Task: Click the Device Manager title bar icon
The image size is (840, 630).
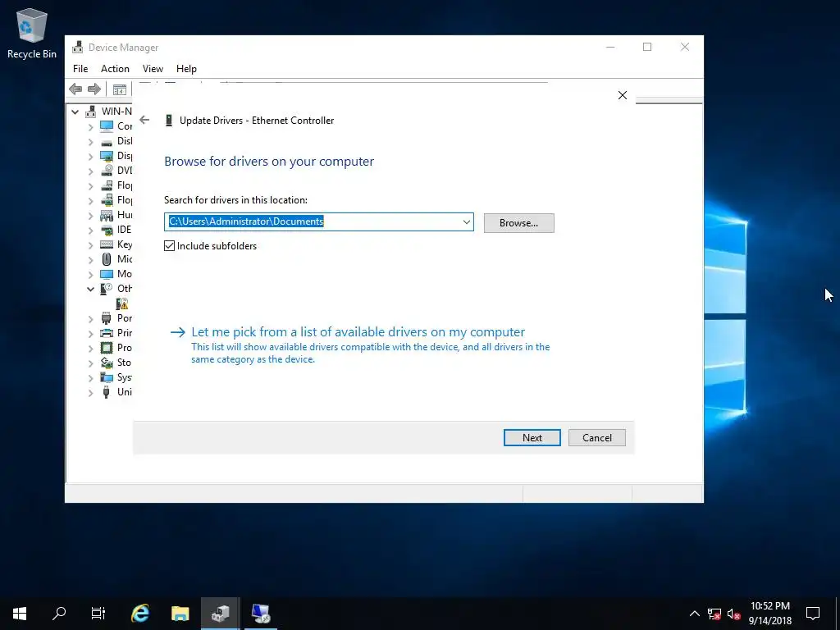Action: pyautogui.click(x=78, y=47)
